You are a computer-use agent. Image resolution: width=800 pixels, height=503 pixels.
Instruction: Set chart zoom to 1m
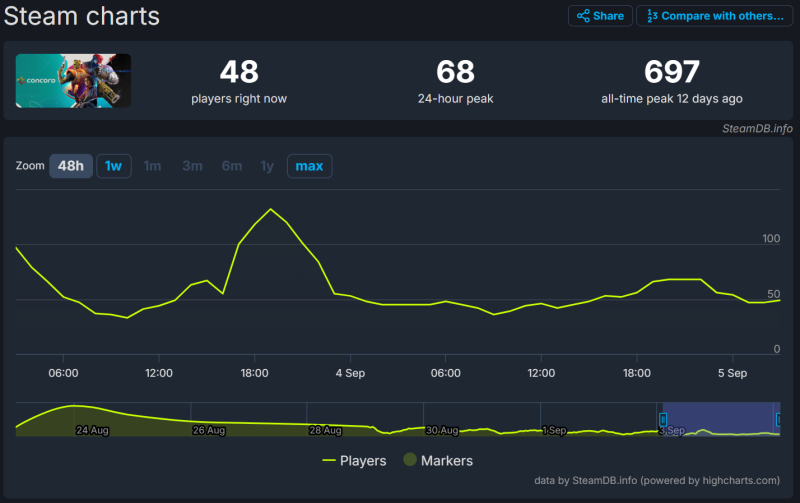tap(152, 166)
